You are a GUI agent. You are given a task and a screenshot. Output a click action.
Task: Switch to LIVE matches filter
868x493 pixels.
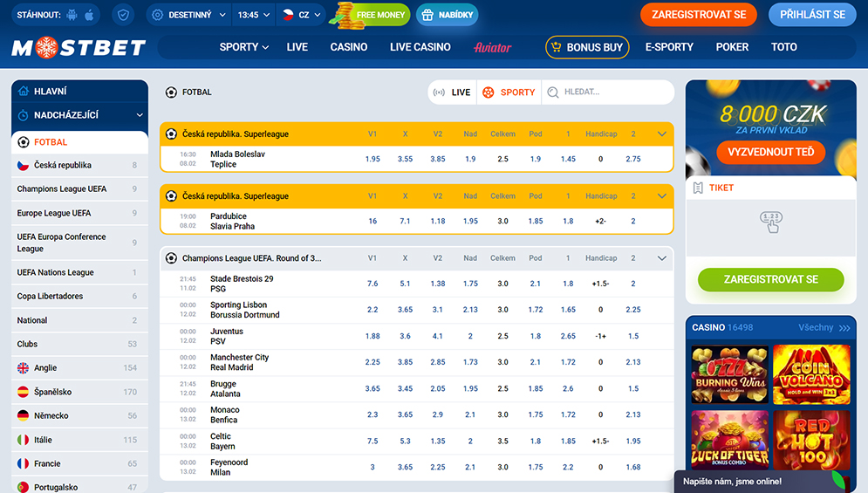452,92
